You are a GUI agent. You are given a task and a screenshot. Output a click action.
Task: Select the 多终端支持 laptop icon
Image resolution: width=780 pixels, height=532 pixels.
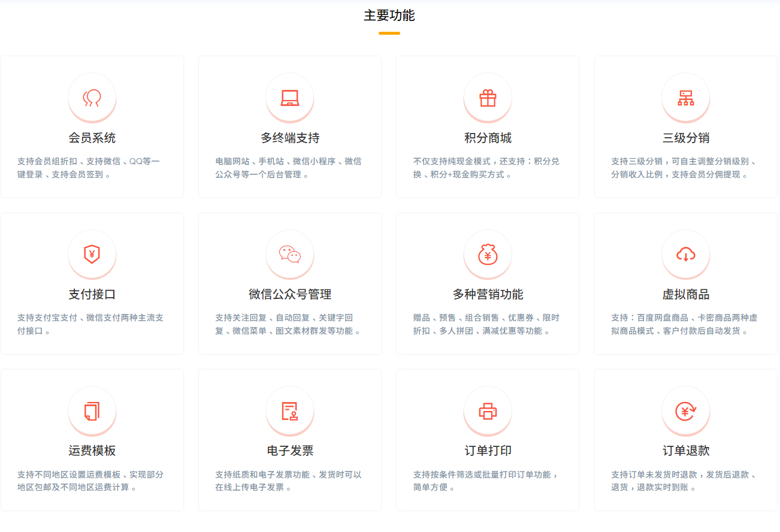click(290, 98)
